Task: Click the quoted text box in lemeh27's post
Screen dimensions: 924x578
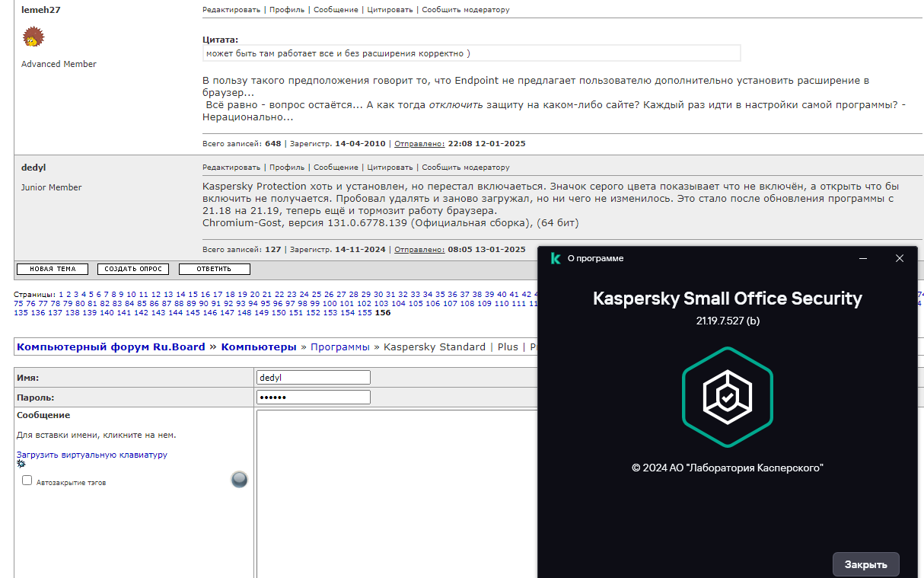Action: pos(471,53)
